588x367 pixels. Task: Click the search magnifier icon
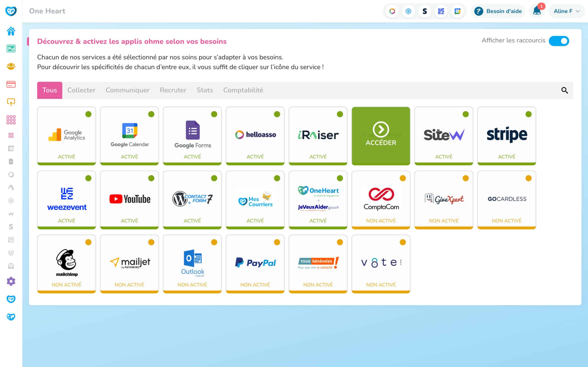point(564,90)
